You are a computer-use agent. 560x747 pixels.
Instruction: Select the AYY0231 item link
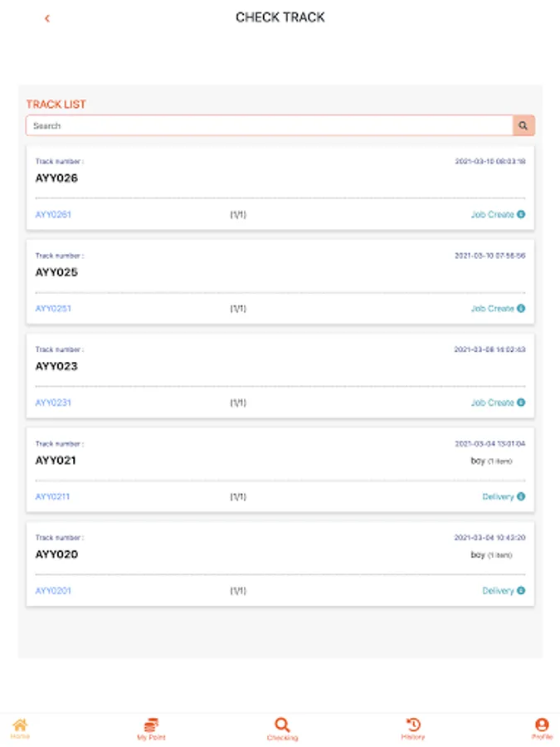[x=53, y=403]
